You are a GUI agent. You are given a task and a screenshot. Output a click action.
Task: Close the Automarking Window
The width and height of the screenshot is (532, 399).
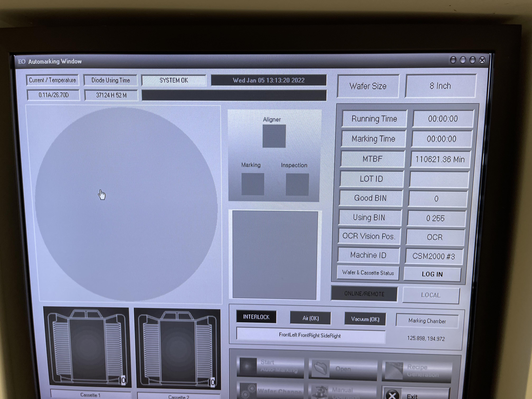[482, 60]
